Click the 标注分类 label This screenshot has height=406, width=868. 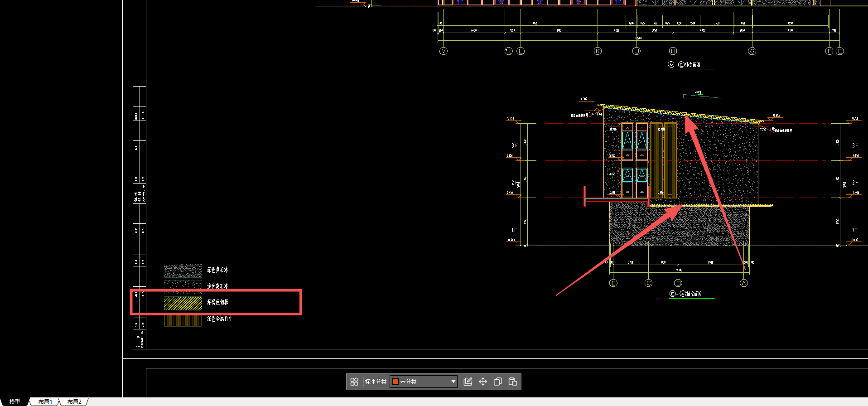tap(376, 382)
